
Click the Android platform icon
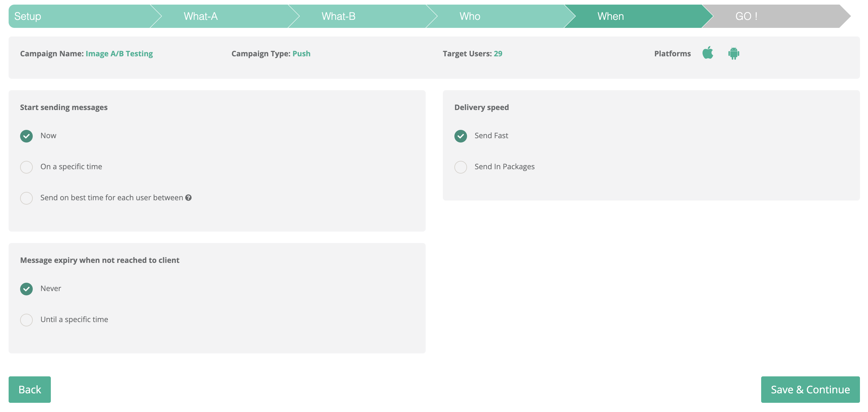click(x=733, y=53)
